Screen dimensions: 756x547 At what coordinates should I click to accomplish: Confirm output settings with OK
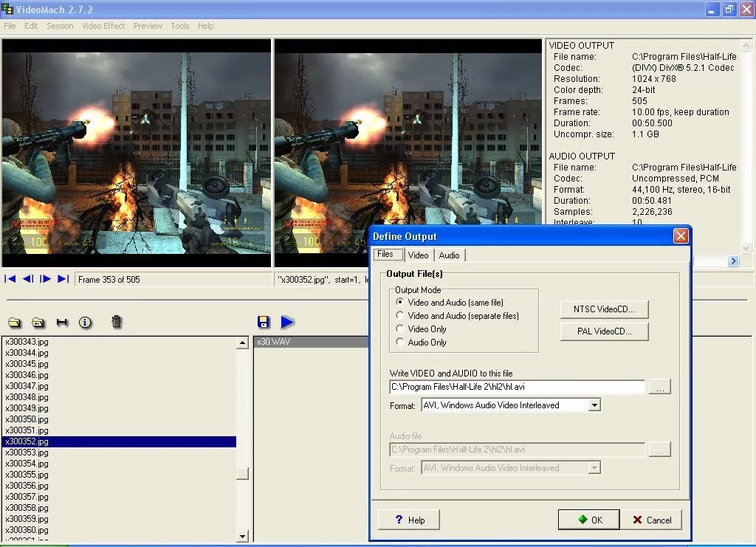[588, 519]
